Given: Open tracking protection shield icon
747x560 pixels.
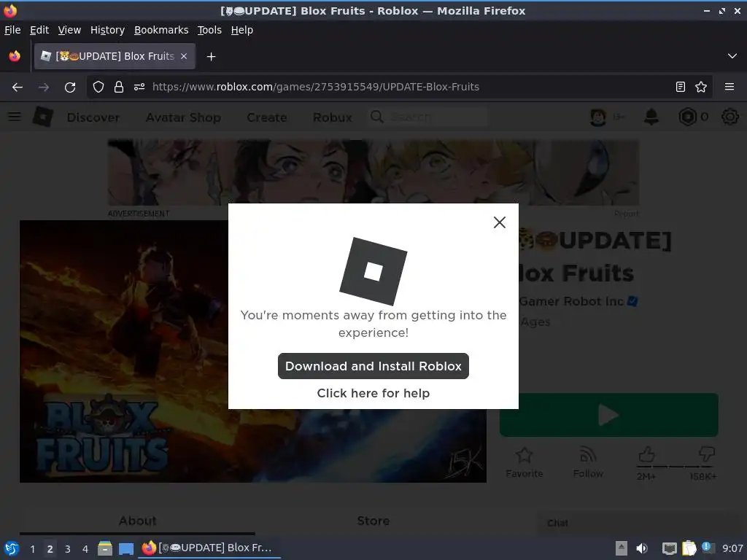Looking at the screenshot, I should [98, 87].
